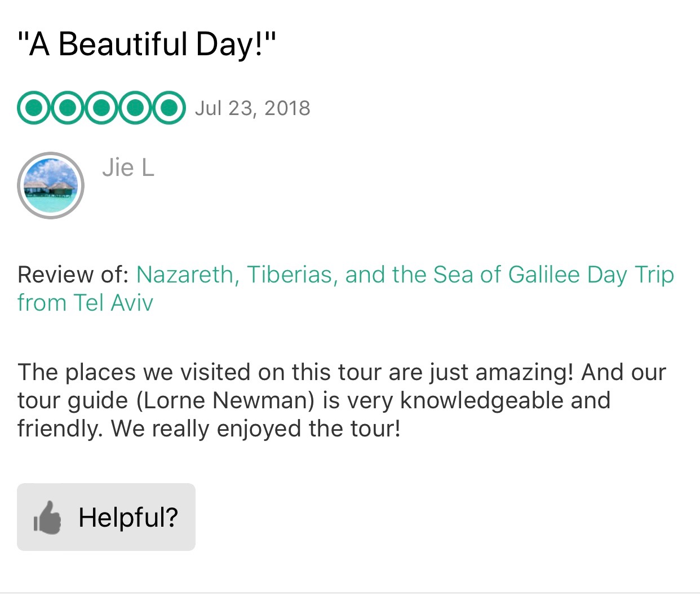Open reviewer name Jie L
The image size is (700, 600).
point(128,167)
